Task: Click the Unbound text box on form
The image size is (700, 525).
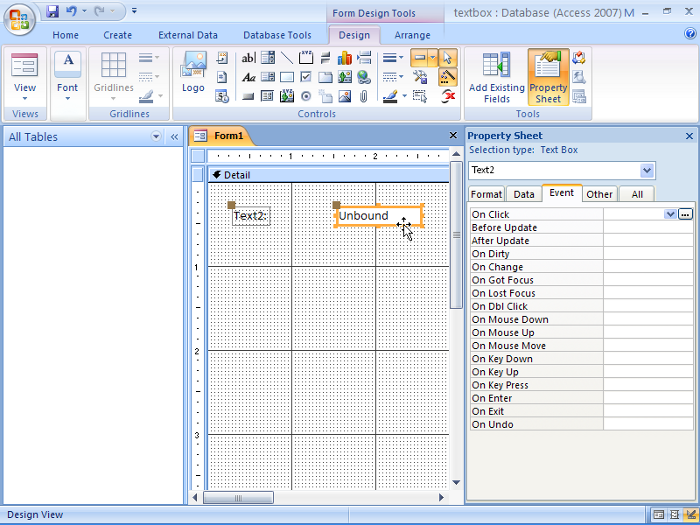Action: [x=379, y=216]
